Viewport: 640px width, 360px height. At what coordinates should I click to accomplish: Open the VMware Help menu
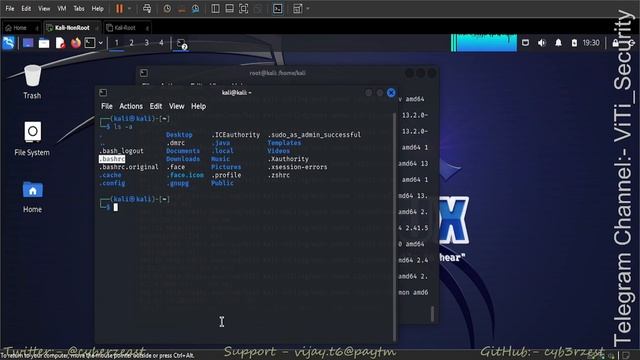click(98, 9)
